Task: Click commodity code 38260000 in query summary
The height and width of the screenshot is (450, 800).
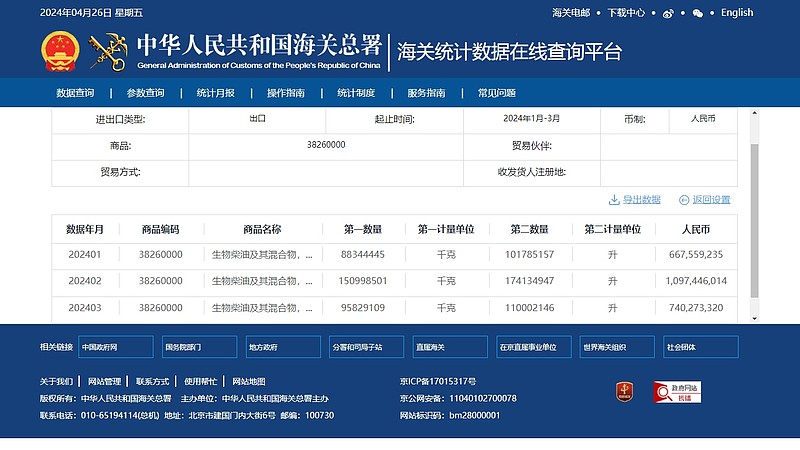Action: (326, 145)
